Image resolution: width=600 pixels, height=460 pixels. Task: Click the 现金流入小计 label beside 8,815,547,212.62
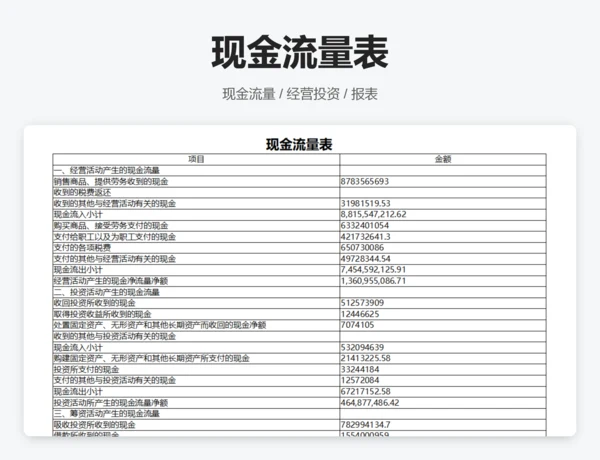point(78,214)
